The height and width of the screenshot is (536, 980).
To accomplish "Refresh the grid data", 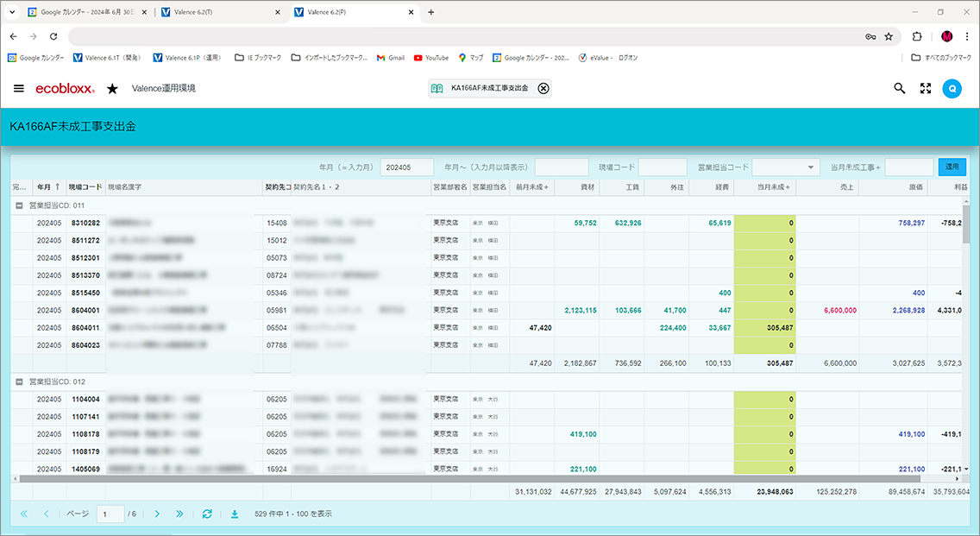I will 207,514.
